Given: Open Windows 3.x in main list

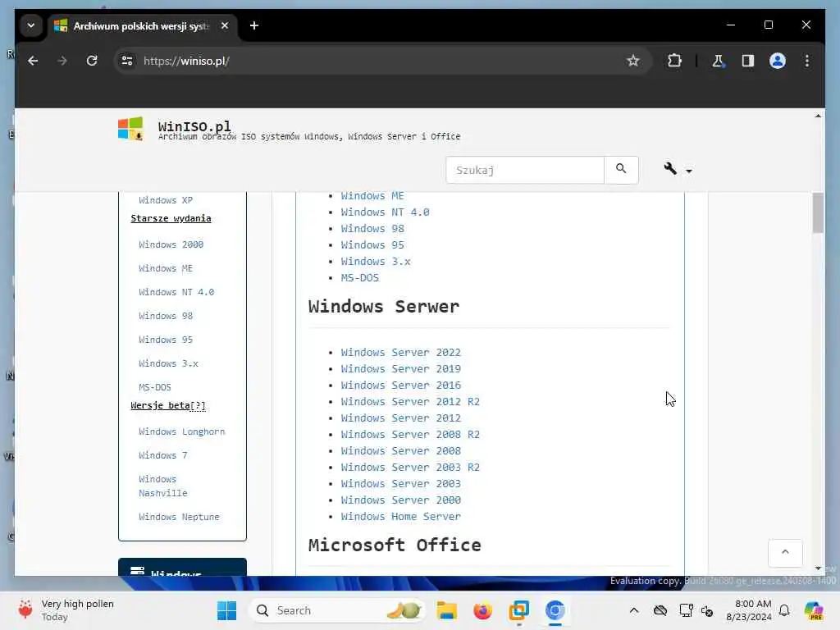Looking at the screenshot, I should coord(376,262).
